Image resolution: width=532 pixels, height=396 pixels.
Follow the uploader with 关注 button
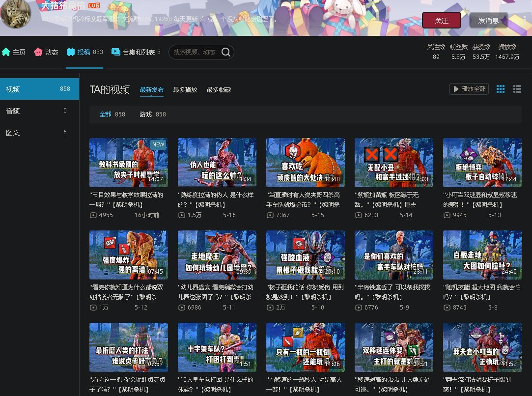pos(442,20)
